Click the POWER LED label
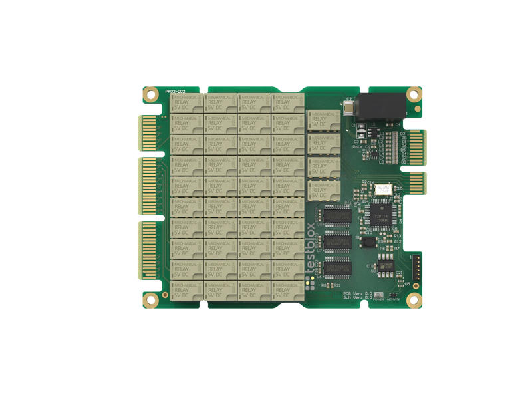532x399 pixels. [378, 299]
